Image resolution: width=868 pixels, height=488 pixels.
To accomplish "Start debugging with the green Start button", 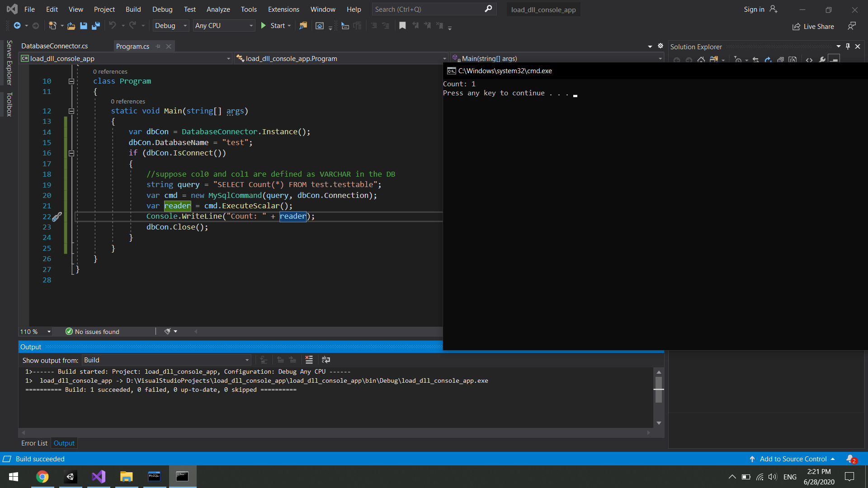I will tap(264, 26).
